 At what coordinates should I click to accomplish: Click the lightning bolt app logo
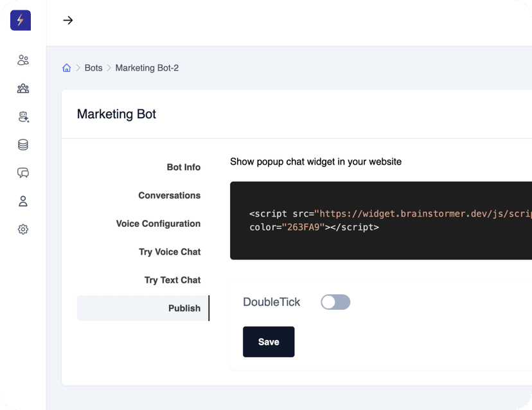pyautogui.click(x=20, y=20)
